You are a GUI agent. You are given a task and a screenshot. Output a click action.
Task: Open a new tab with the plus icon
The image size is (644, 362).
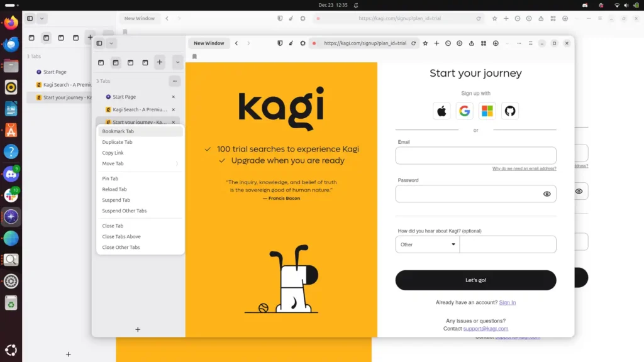click(x=436, y=43)
